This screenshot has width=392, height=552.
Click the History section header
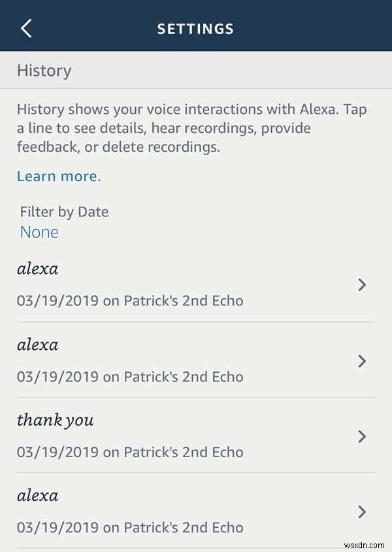44,70
